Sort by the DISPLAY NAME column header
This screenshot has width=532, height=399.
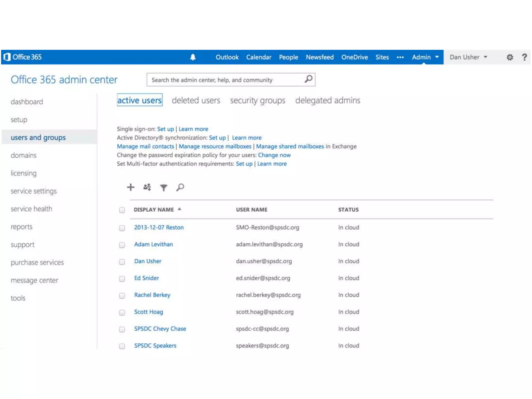click(x=154, y=210)
